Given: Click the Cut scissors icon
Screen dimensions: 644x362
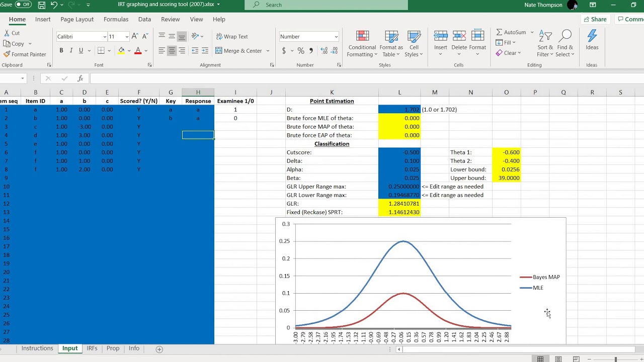Looking at the screenshot, I should click(x=7, y=33).
